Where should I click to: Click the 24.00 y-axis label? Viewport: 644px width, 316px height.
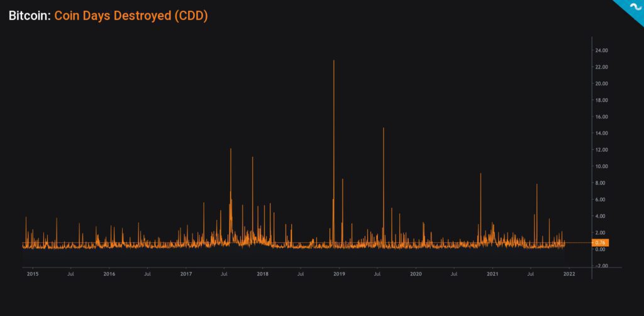[x=601, y=50]
